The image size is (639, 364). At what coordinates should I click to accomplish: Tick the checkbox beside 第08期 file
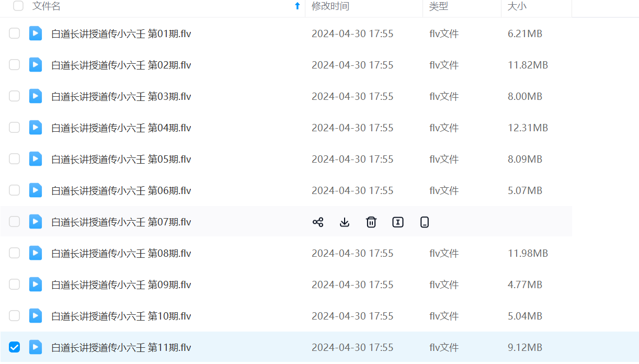point(15,253)
